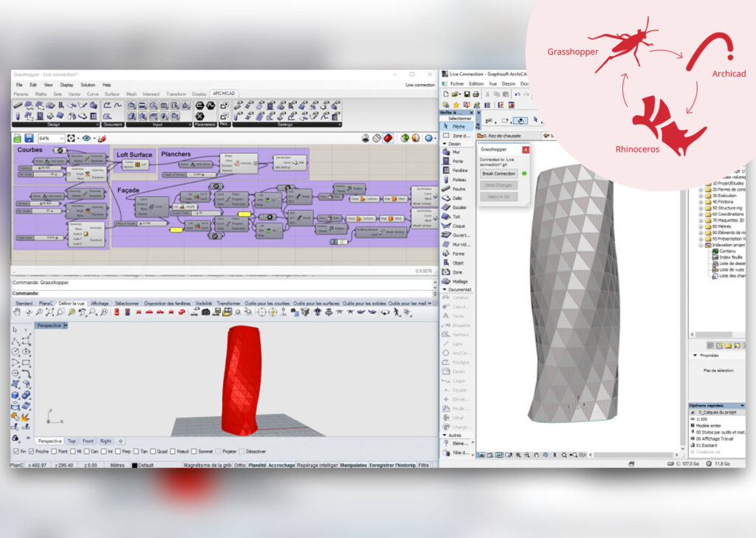Select the Maillage mesh tool
Image resolution: width=756 pixels, height=538 pixels.
(x=456, y=281)
